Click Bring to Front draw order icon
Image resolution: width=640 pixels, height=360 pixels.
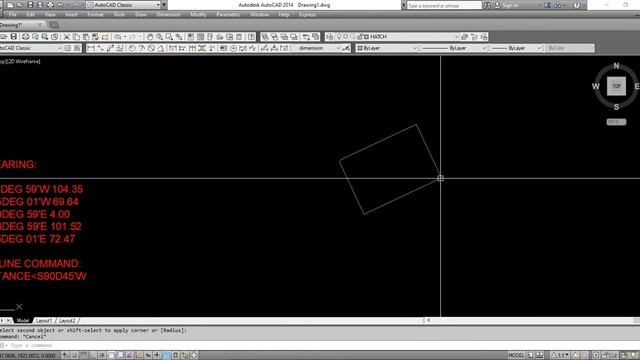(265, 37)
